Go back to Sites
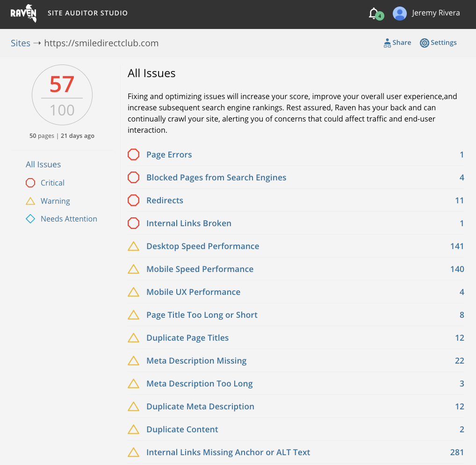Screen dimensions: 476x465 (20, 43)
